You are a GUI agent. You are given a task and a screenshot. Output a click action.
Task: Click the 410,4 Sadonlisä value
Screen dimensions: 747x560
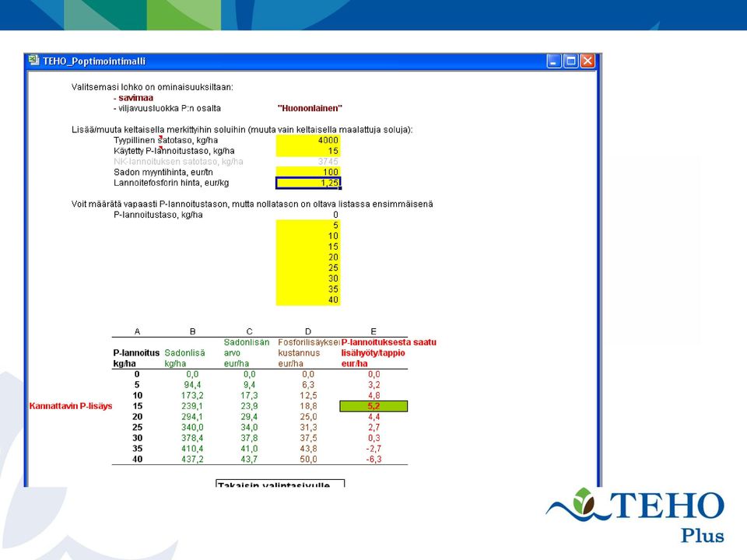coord(192,449)
